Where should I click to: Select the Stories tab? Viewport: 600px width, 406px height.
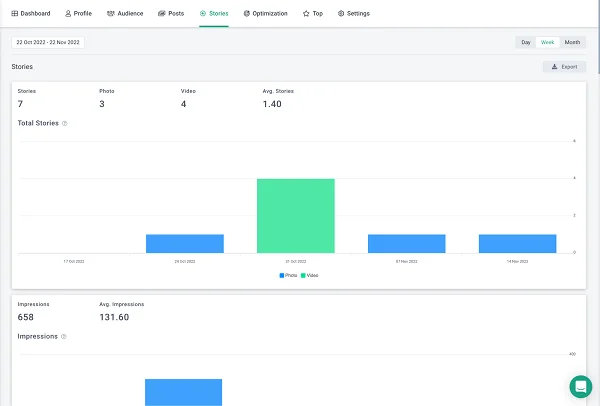214,14
